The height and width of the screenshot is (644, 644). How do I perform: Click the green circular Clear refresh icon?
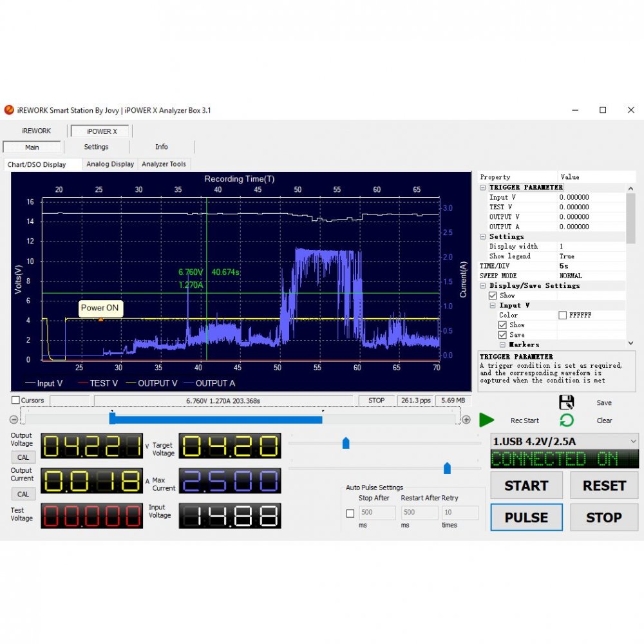pyautogui.click(x=567, y=420)
